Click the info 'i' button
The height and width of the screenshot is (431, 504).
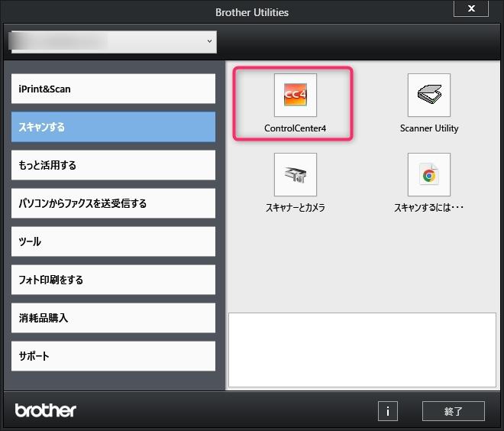(x=388, y=410)
